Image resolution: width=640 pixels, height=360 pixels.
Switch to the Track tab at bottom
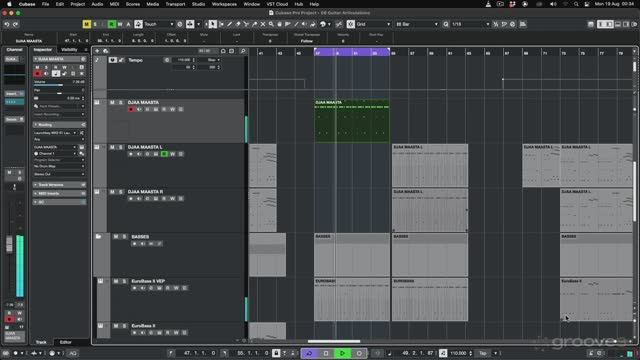(41, 342)
